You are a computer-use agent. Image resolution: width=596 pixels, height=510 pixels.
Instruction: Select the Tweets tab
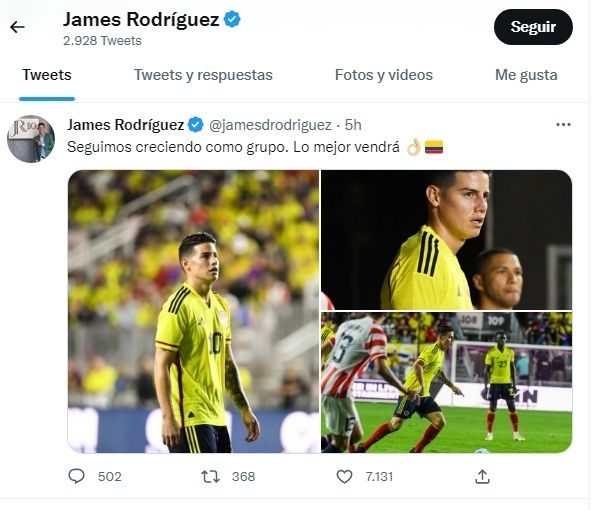(47, 75)
